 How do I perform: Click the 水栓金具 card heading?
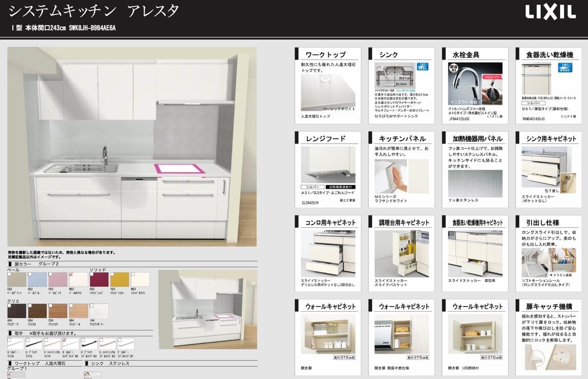point(466,54)
